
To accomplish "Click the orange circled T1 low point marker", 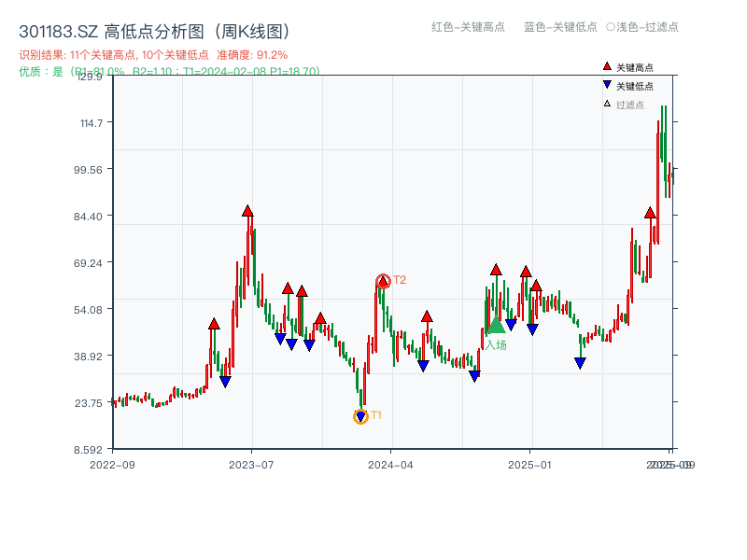I will [x=361, y=414].
